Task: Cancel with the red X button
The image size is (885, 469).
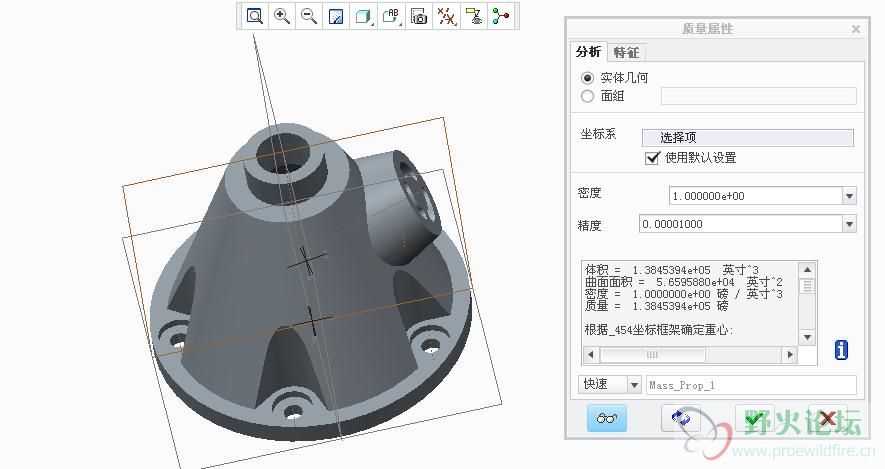Action: click(x=827, y=418)
